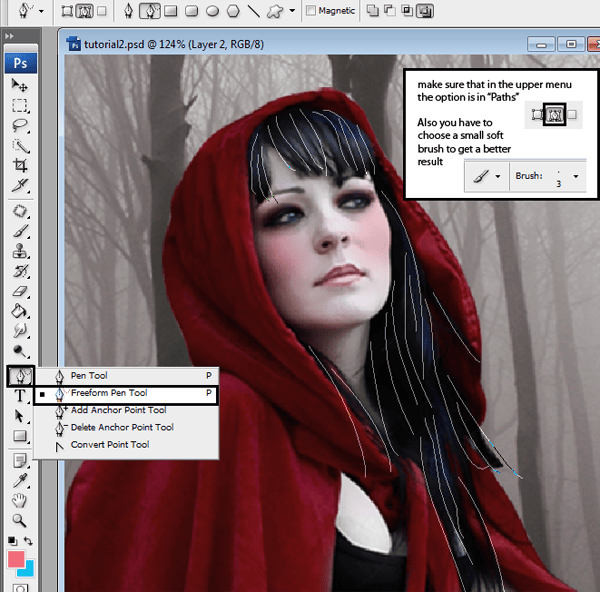Switch to Shape Layers mode in options bar
This screenshot has height=592, width=600.
click(x=68, y=11)
